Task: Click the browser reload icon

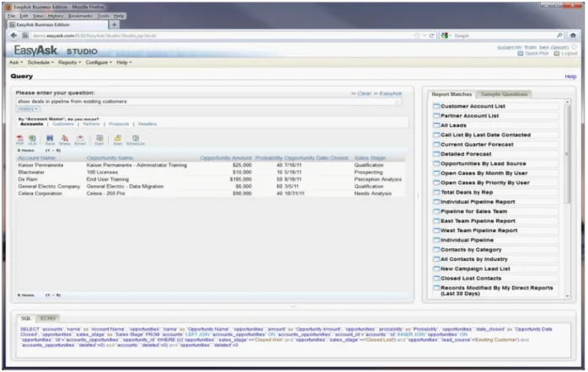Action: (431, 35)
